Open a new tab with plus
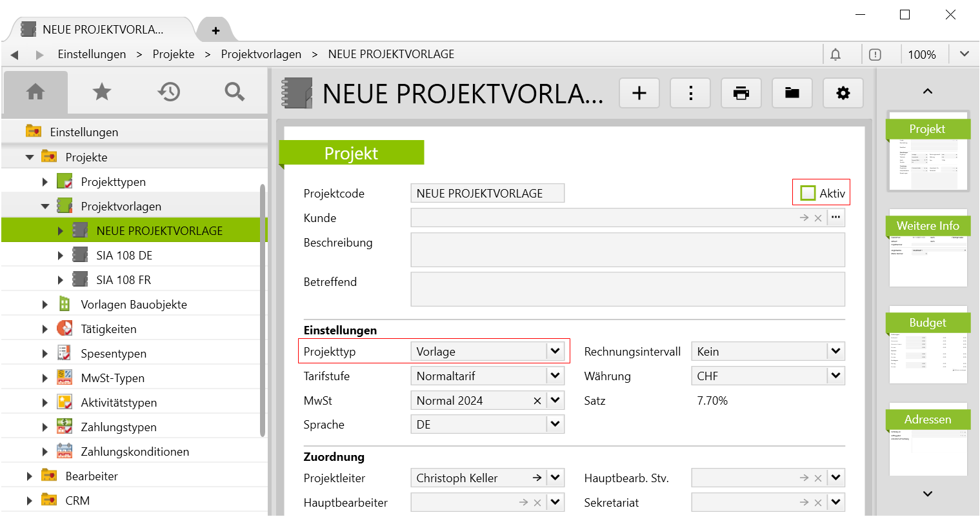Screen dimensions: 980x517 click(215, 30)
